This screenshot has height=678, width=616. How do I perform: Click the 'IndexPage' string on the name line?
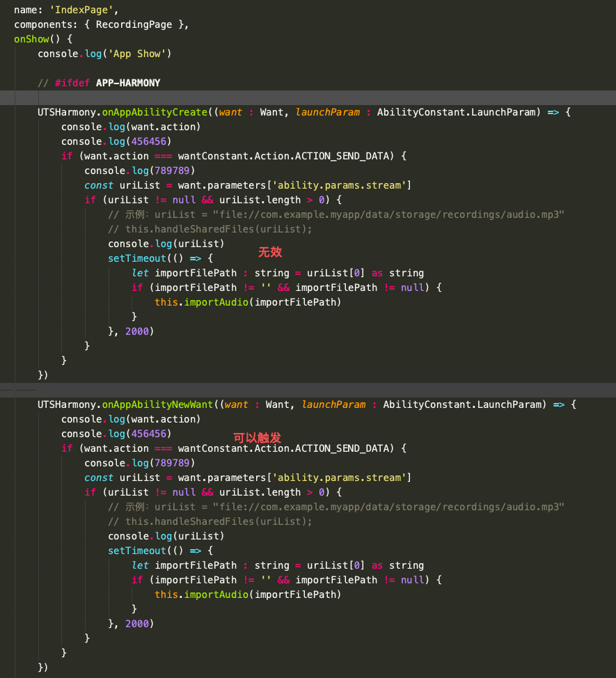click(x=78, y=10)
